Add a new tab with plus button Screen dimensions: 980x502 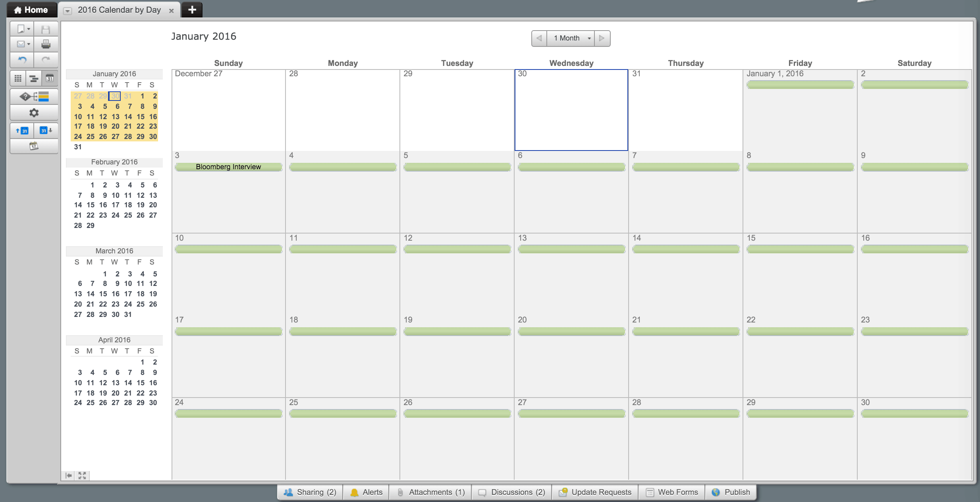point(192,10)
